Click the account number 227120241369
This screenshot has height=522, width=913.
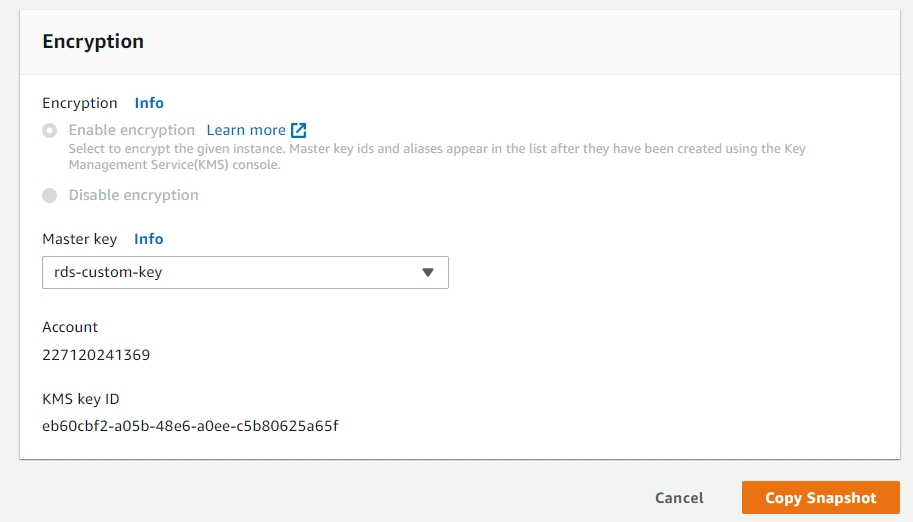[x=96, y=354]
